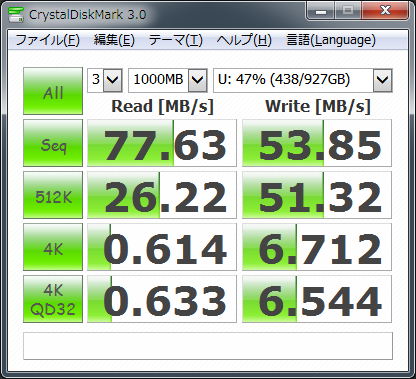This screenshot has height=379, width=416.
Task: Open the ヘルプ(H) menu
Action: pyautogui.click(x=244, y=40)
